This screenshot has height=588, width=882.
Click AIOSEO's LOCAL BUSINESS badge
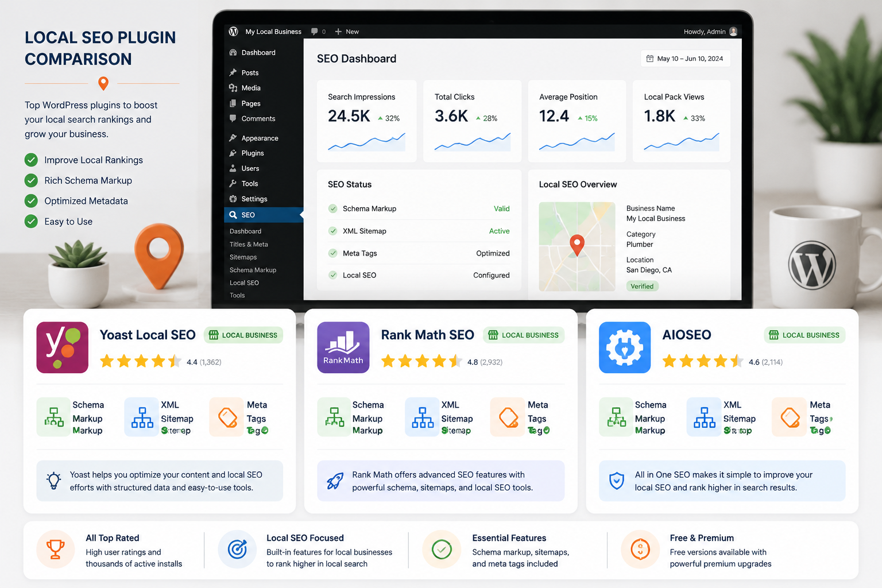click(x=804, y=335)
